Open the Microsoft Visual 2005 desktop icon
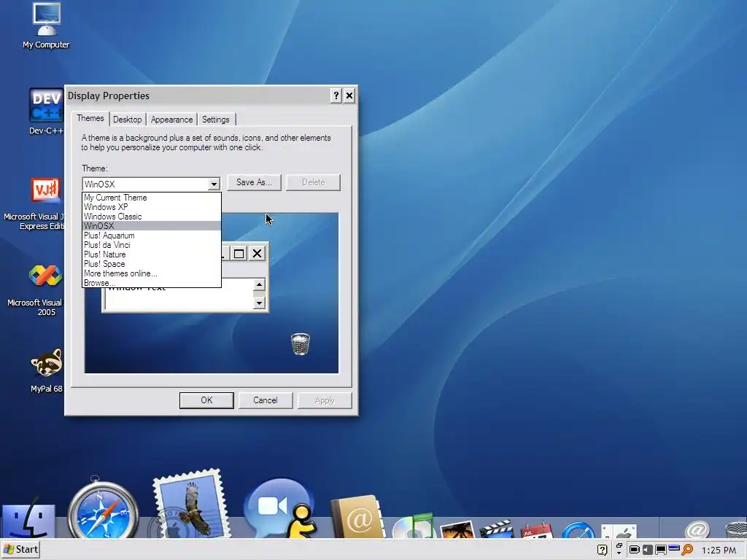 click(45, 290)
